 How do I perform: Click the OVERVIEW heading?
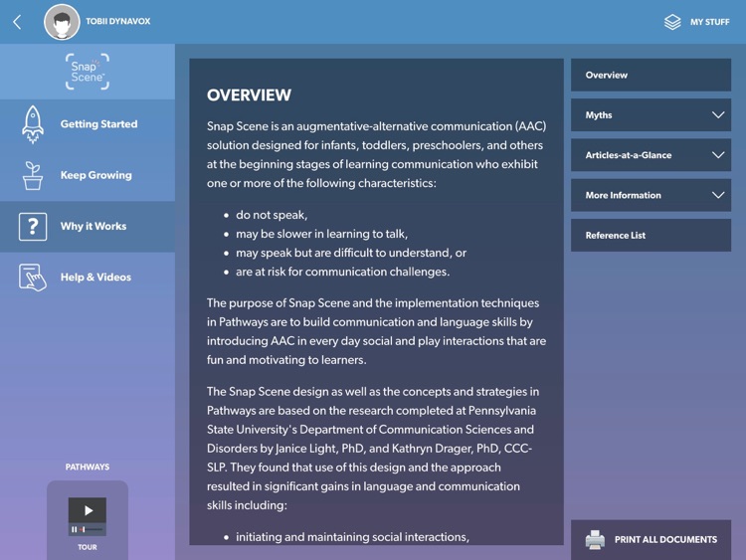point(249,95)
